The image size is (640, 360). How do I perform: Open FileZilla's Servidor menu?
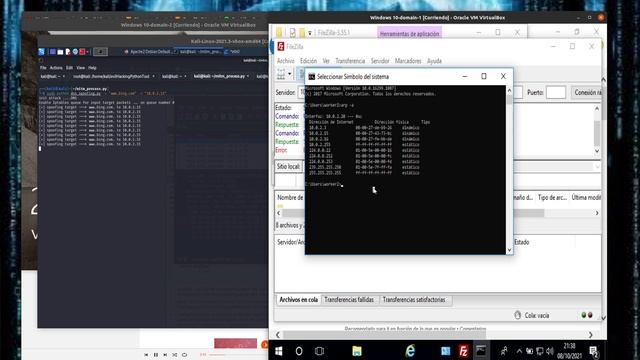click(380, 61)
